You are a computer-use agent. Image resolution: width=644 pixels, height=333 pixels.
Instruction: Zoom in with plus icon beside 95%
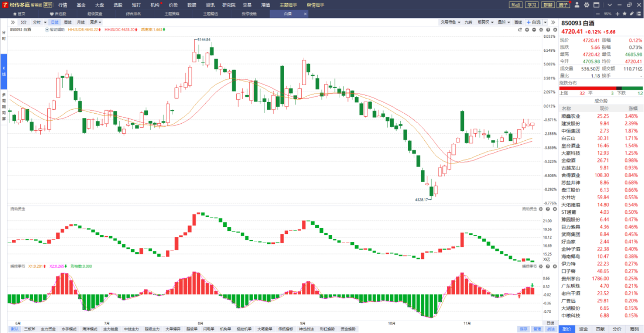tap(617, 14)
